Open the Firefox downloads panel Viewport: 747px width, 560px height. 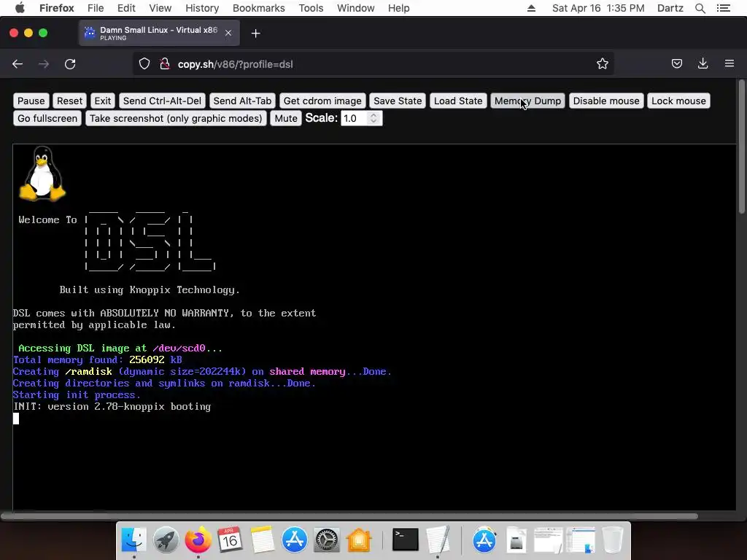click(x=703, y=63)
